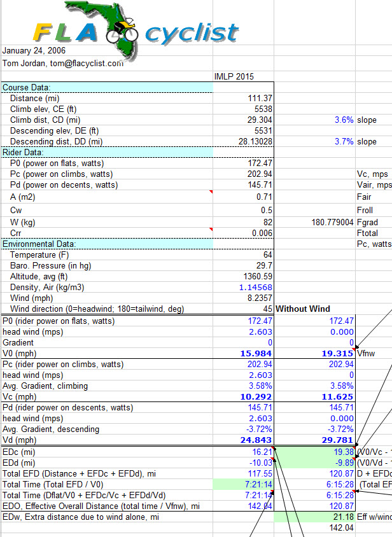This screenshot has width=392, height=537.
Task: Select the January 24, 2006 date cell
Action: [34, 50]
